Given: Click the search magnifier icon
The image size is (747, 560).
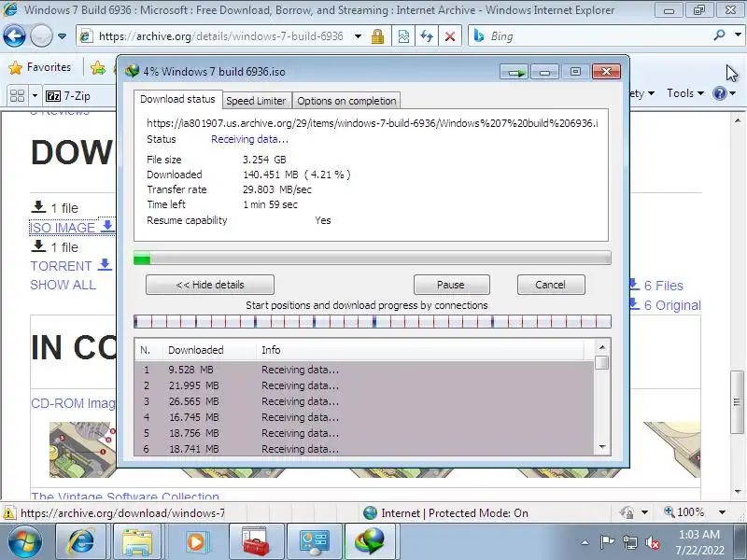Looking at the screenshot, I should point(719,35).
